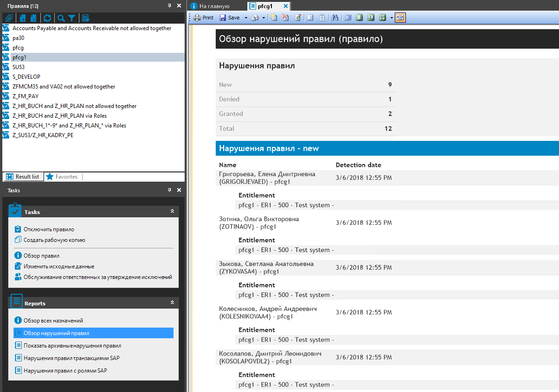The height and width of the screenshot is (392, 559).
Task: Click the page icon with red cross
Action: [286, 18]
